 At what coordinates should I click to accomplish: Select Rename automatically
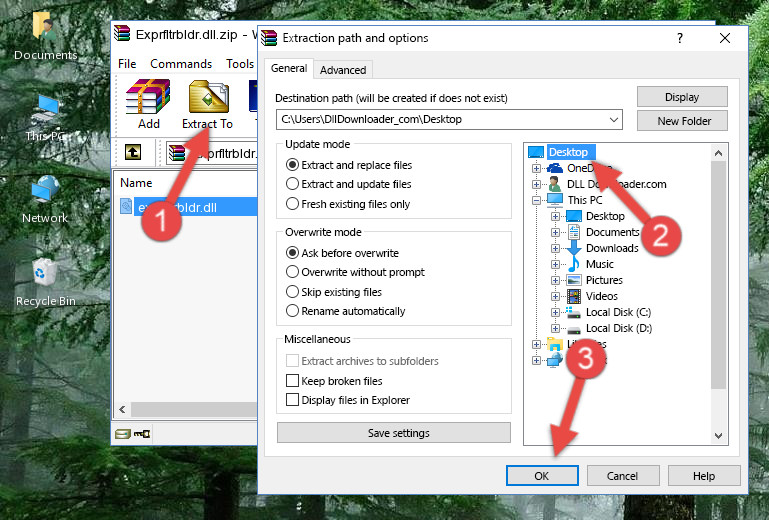[x=292, y=311]
